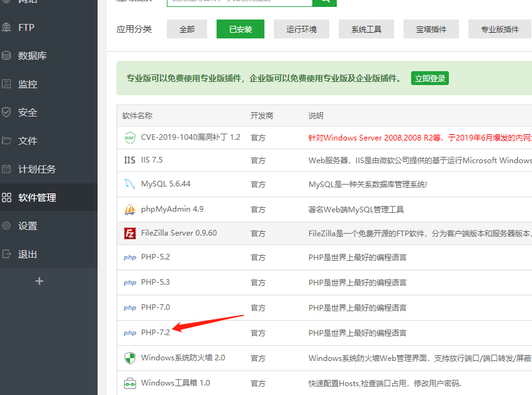Select the 全部 category tab
Image resolution: width=532 pixels, height=395 pixels.
pyautogui.click(x=187, y=29)
